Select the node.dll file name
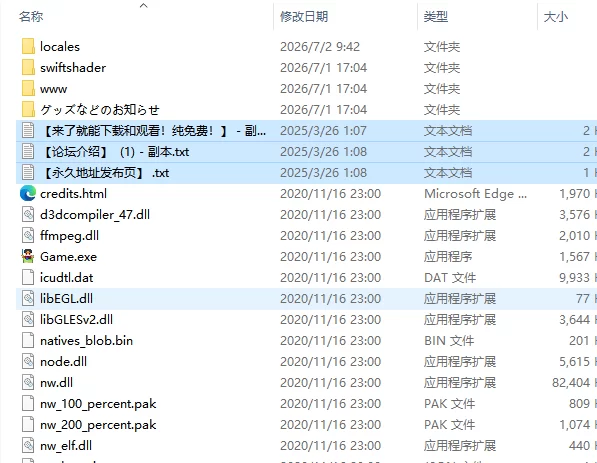597x463 pixels. tap(64, 361)
